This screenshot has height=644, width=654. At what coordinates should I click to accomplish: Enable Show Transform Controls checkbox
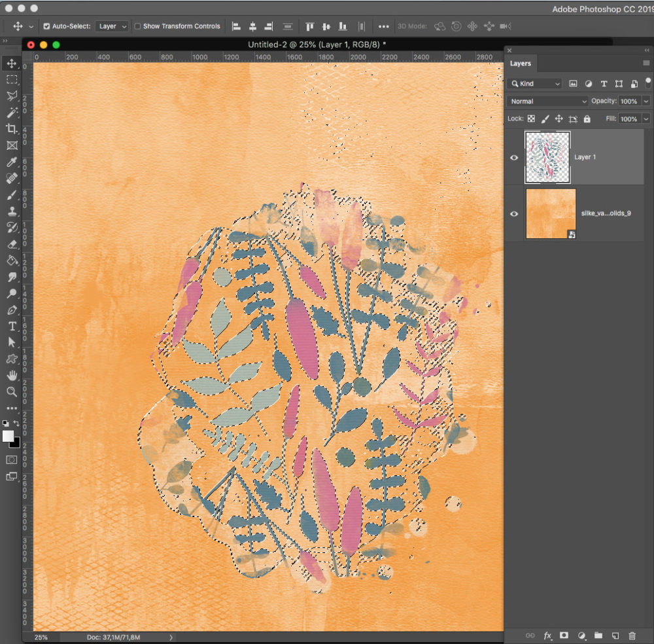[x=137, y=26]
